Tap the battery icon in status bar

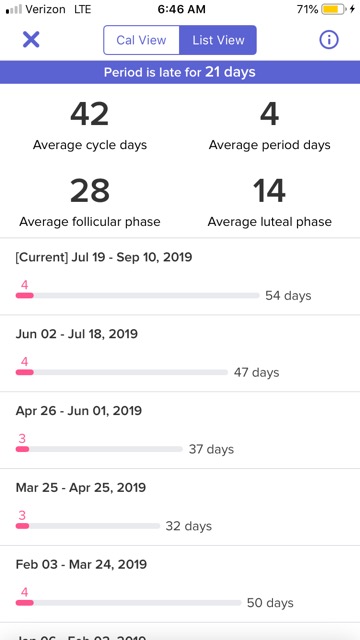pos(333,9)
